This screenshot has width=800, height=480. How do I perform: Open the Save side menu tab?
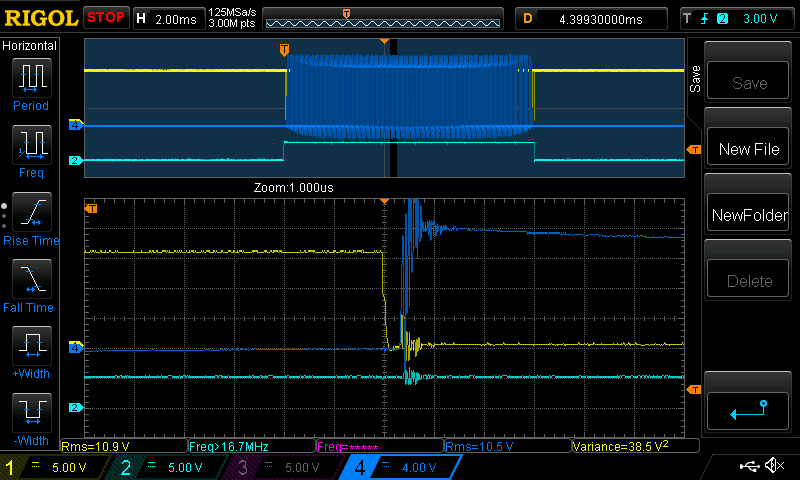click(696, 80)
